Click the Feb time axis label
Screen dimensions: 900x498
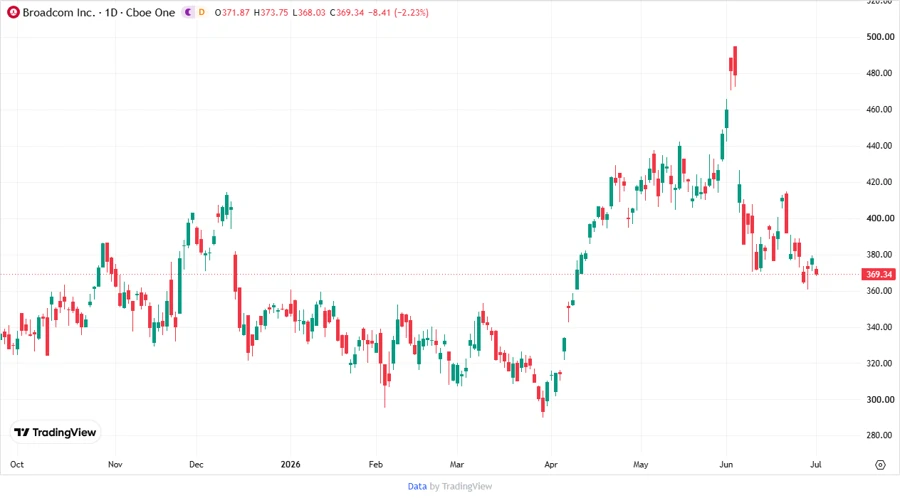pyautogui.click(x=375, y=464)
